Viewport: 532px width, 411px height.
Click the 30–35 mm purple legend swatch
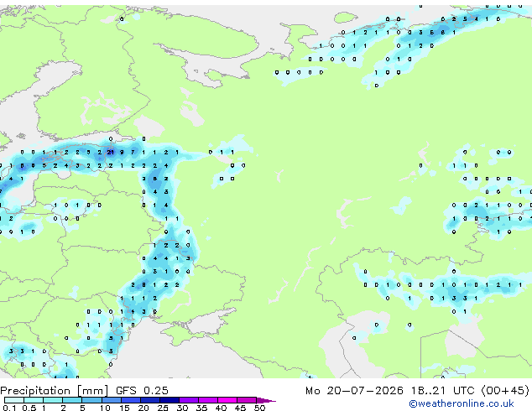[188, 400]
